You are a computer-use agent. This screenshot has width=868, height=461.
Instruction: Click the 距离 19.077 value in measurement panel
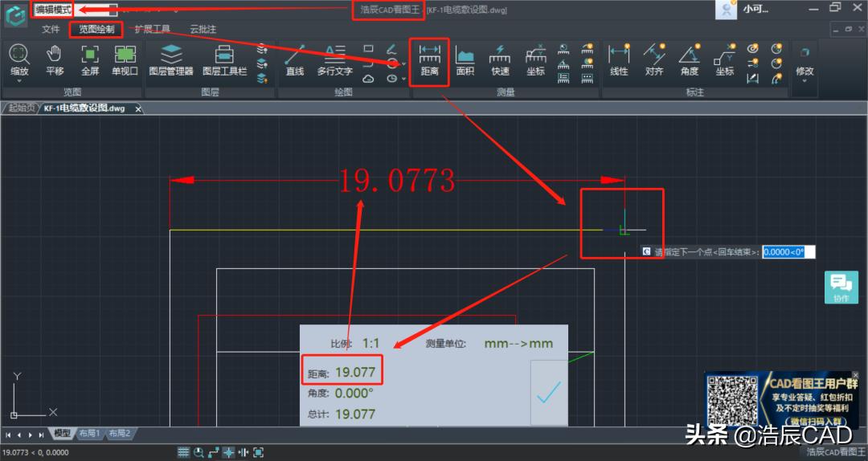coord(355,373)
